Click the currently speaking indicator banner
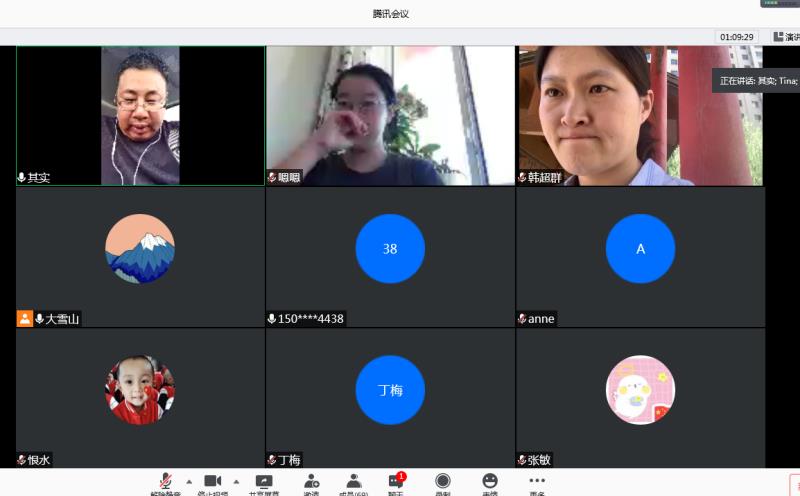The image size is (800, 496). pyautogui.click(x=757, y=80)
